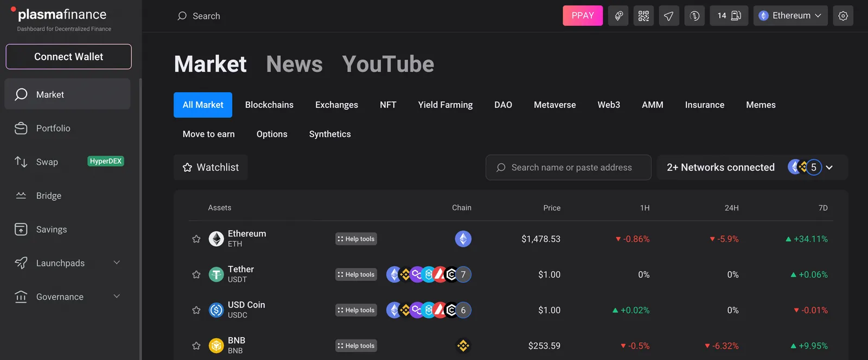Viewport: 868px width, 360px height.
Task: Filter by Insurance category
Action: pyautogui.click(x=704, y=105)
